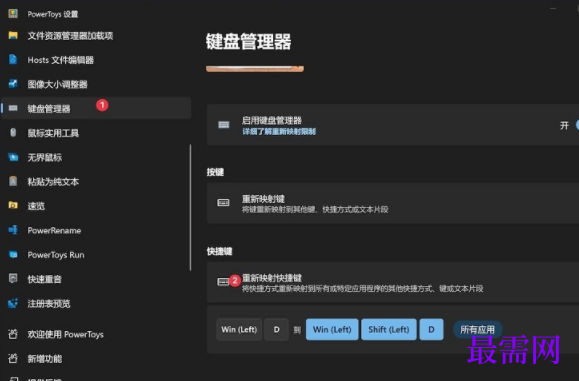Open PowerToys Run settings page

pyautogui.click(x=96, y=255)
